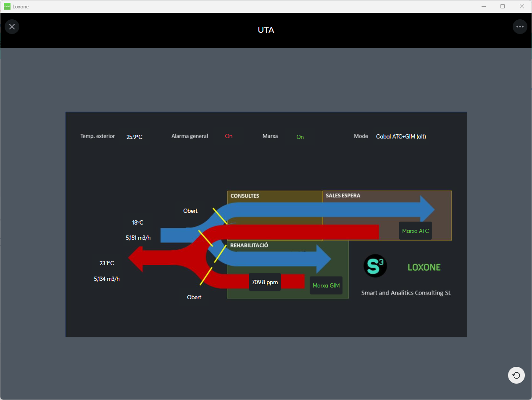Click the red Alarma general On status

click(x=229, y=136)
